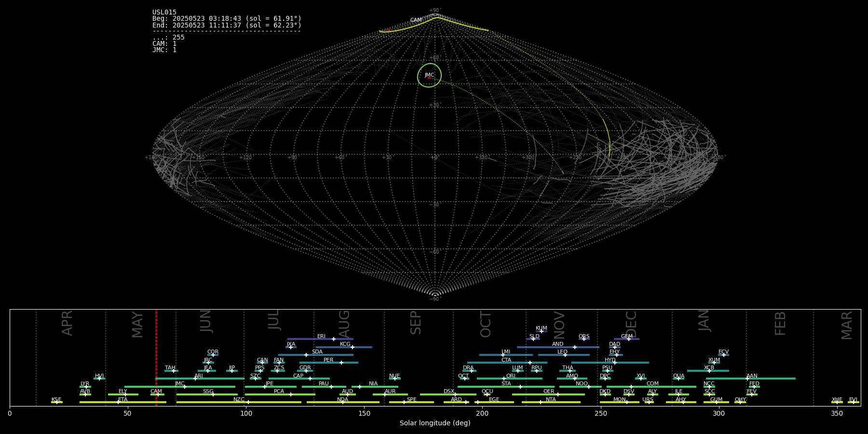Viewport: 868px width, 434px height.
Task: Click the AUR shower label
Action: pyautogui.click(x=390, y=391)
